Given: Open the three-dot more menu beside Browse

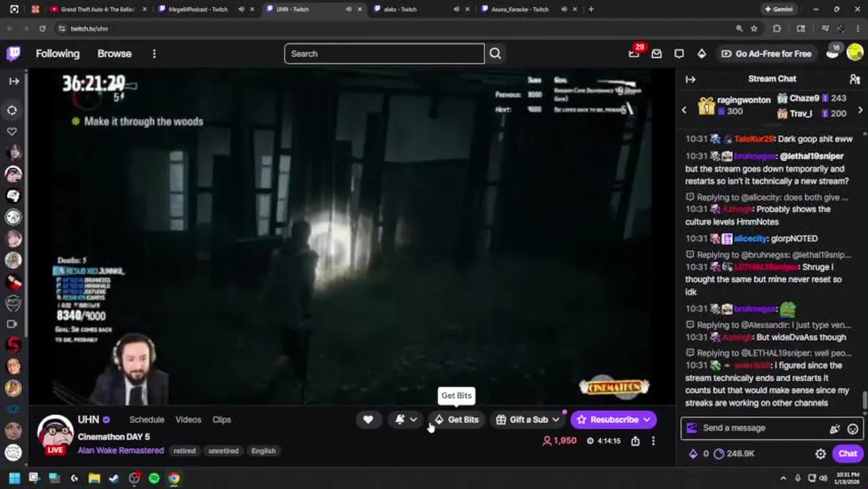Looking at the screenshot, I should point(154,54).
